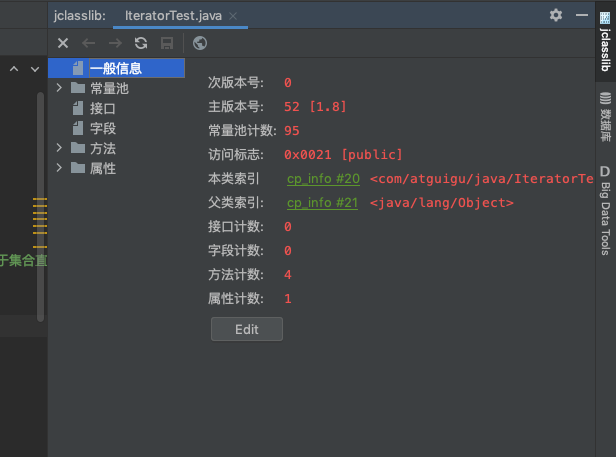Open the 数据库 side tool window

[605, 117]
